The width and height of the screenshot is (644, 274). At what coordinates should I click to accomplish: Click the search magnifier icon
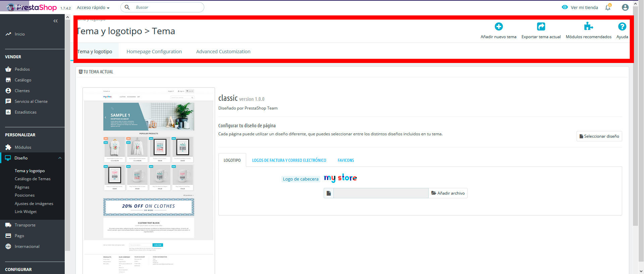click(127, 7)
